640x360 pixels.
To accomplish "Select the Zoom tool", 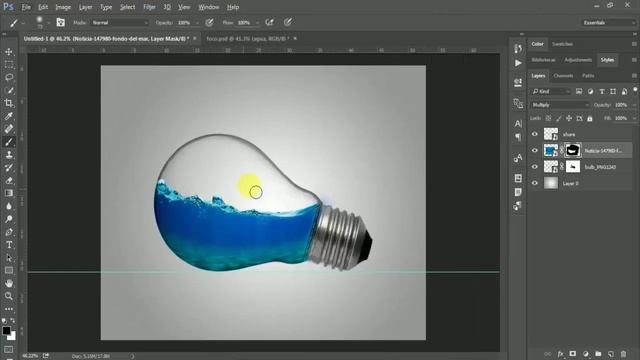I will click(x=9, y=296).
